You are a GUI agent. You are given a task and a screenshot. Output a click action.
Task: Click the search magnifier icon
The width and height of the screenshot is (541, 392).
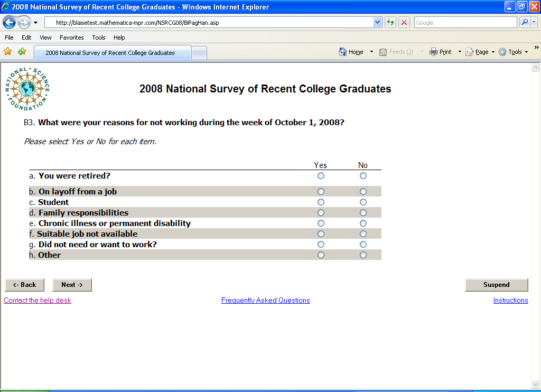click(525, 23)
